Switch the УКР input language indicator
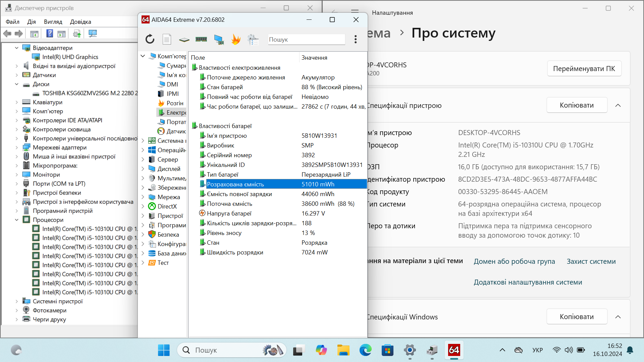The width and height of the screenshot is (644, 362). click(x=537, y=350)
